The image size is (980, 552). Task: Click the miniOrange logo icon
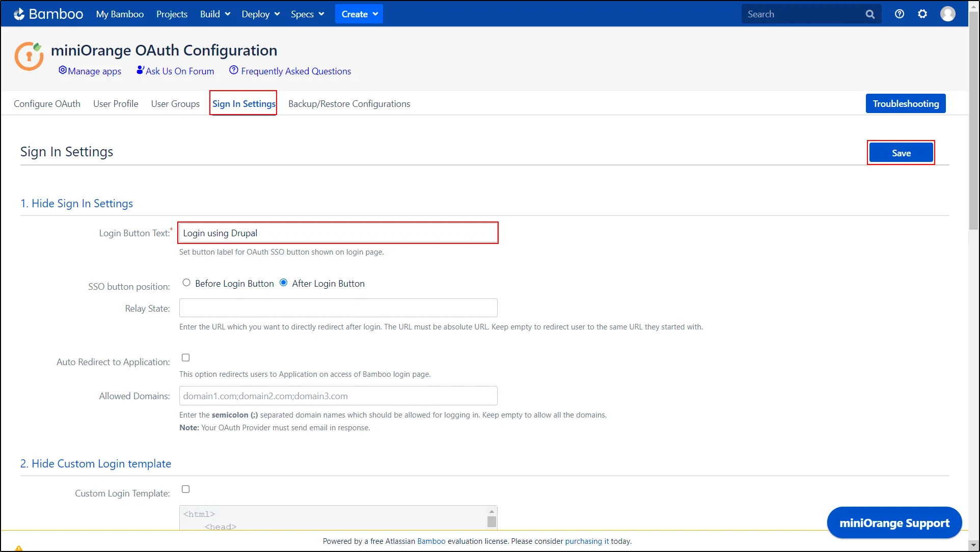coord(29,56)
